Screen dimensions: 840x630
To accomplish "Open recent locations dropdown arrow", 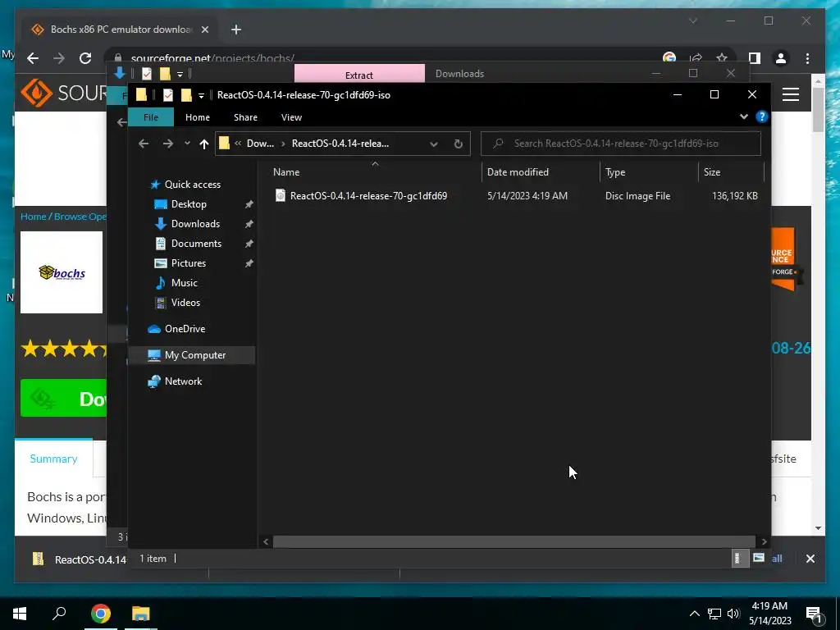I will tap(187, 144).
